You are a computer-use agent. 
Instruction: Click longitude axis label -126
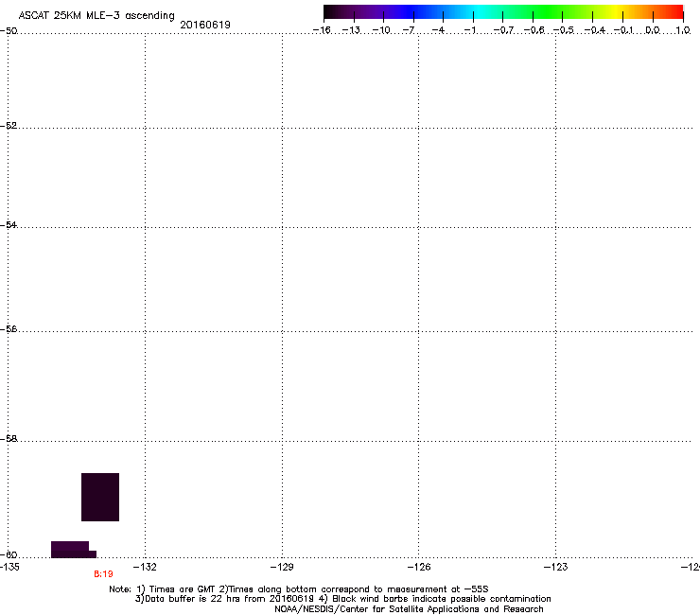(419, 567)
